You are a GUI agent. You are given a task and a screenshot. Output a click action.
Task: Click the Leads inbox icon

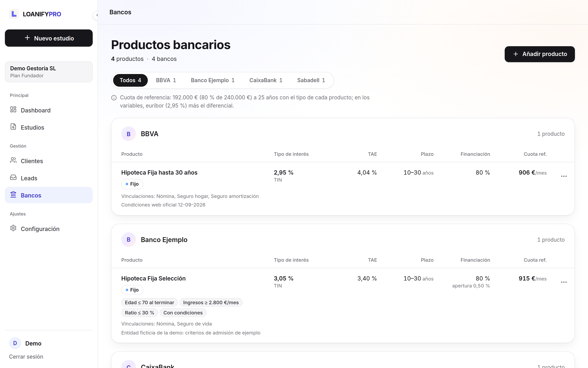13,177
